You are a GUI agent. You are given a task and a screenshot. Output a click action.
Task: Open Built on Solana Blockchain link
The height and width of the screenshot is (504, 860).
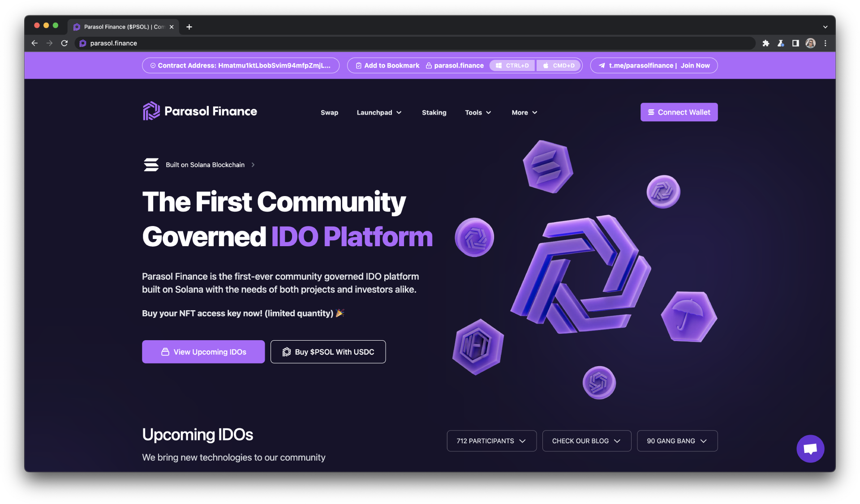pos(205,165)
